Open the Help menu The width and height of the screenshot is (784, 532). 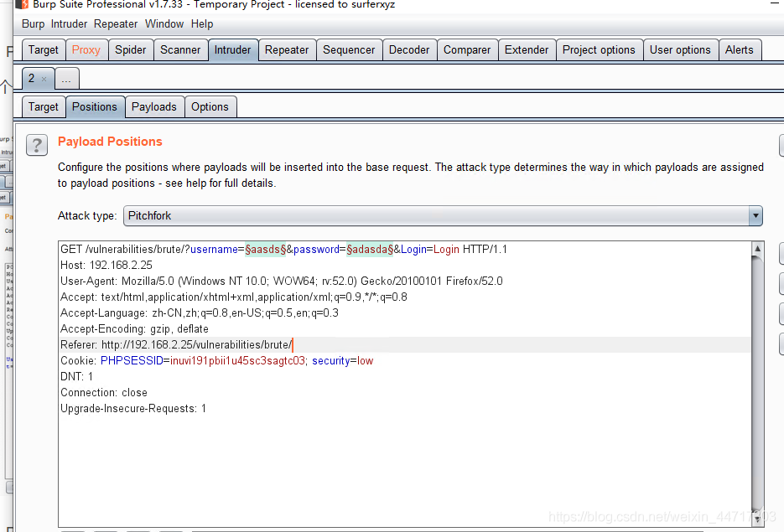[202, 24]
